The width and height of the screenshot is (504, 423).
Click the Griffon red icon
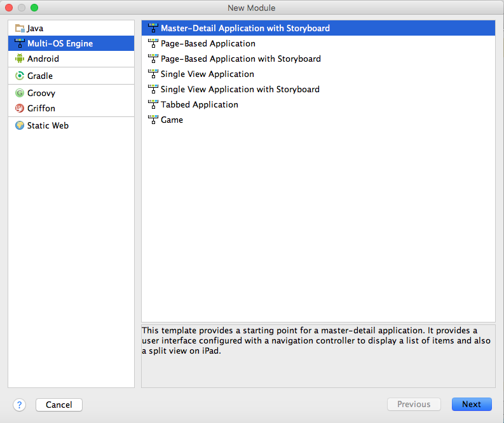20,108
